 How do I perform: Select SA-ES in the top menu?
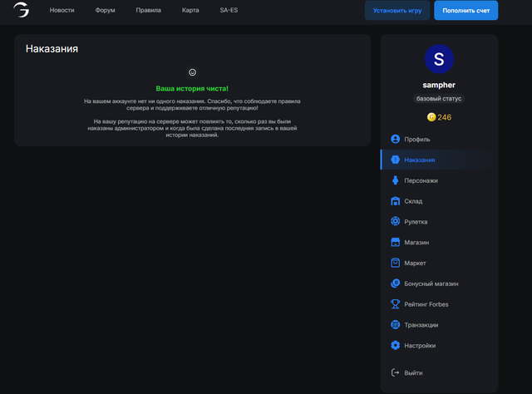pos(229,10)
